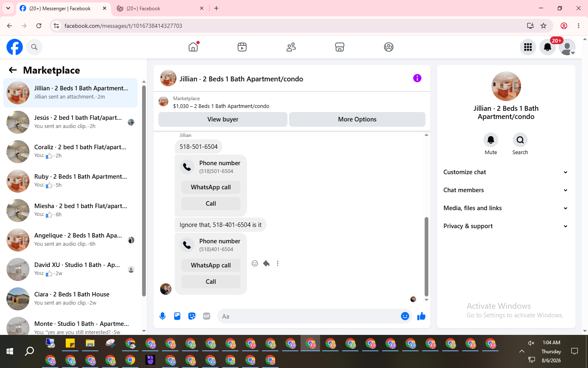Open emoji picker in message field
Image resolution: width=588 pixels, height=368 pixels.
[405, 316]
